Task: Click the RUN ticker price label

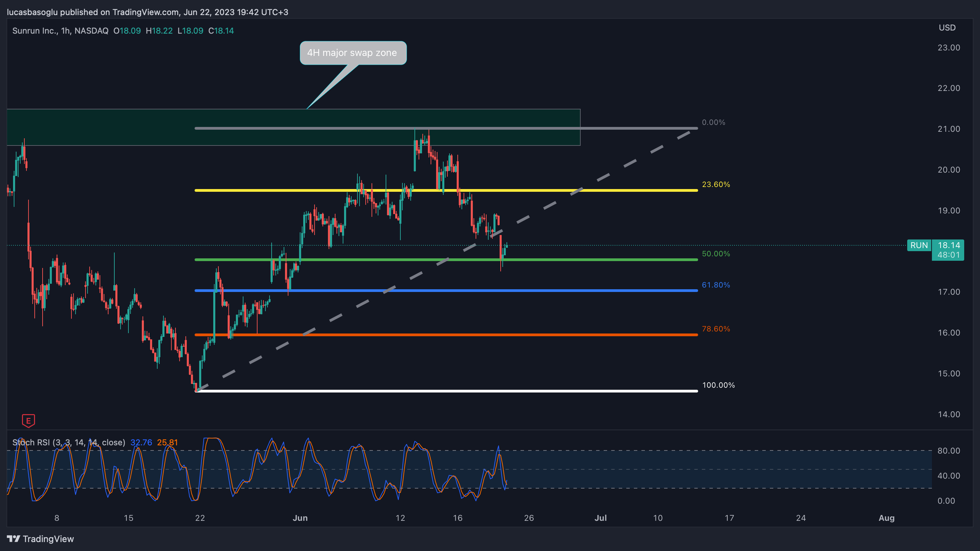Action: point(919,245)
